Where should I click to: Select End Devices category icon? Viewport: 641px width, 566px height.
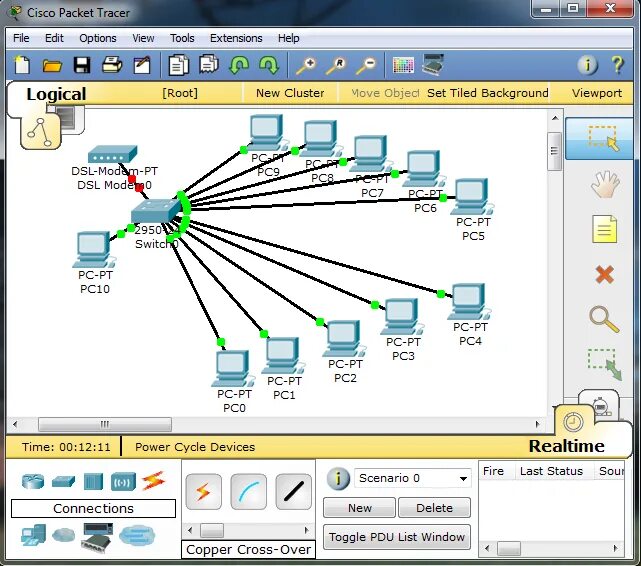click(x=33, y=535)
